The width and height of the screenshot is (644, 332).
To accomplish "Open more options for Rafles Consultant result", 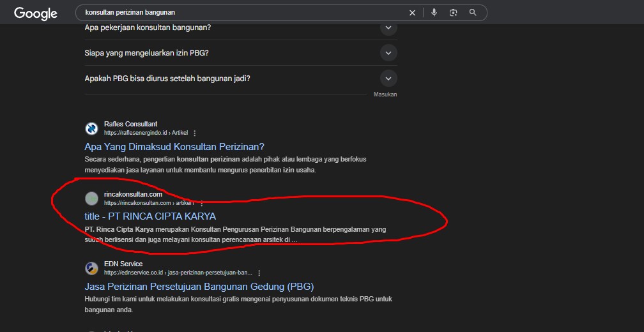I will point(195,133).
